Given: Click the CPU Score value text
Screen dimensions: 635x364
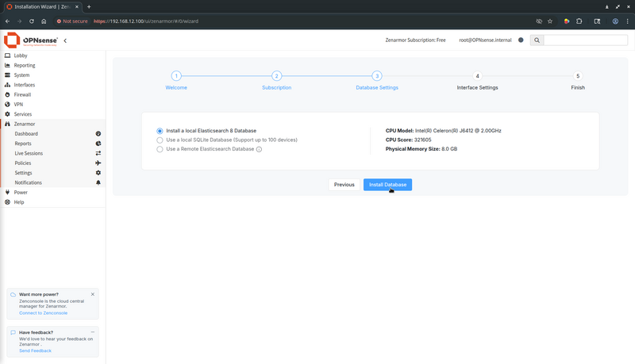Looking at the screenshot, I should tap(422, 140).
